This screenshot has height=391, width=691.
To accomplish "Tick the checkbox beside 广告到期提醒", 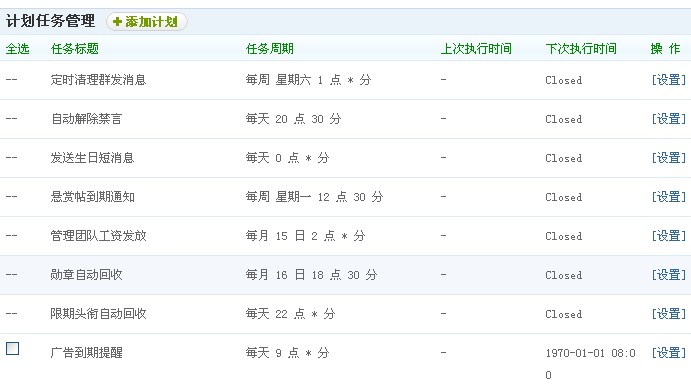I will [12, 348].
